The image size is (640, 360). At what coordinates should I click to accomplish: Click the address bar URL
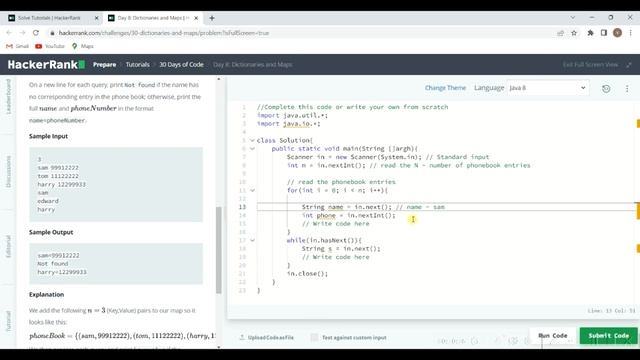coord(164,33)
